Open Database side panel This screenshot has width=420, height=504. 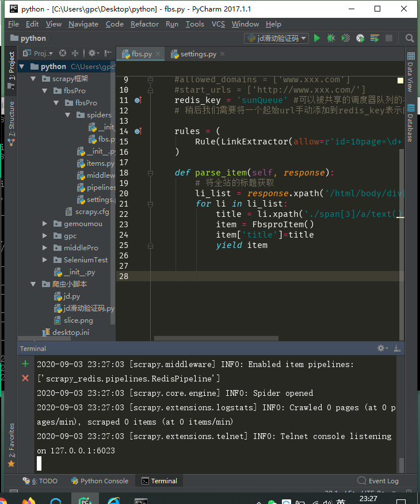tap(411, 123)
